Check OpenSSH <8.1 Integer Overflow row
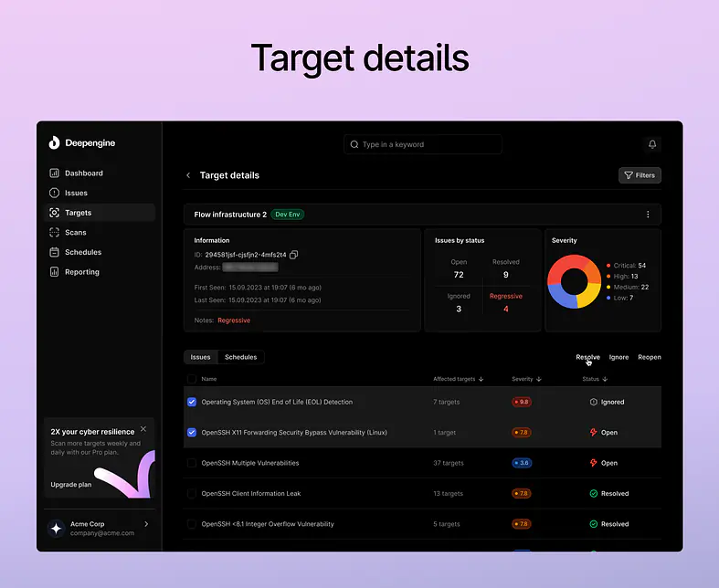The height and width of the screenshot is (588, 719). pos(192,524)
